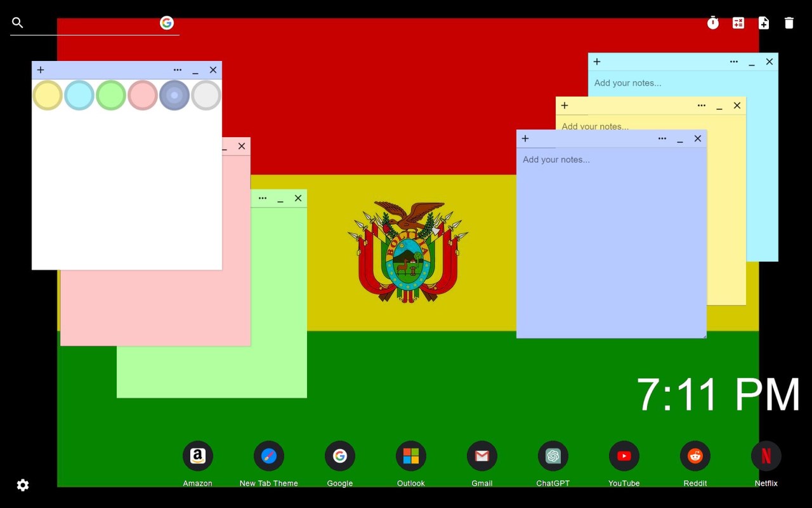812x508 pixels.
Task: Open the three-dot menu on the periwinkle note
Action: pyautogui.click(x=662, y=138)
